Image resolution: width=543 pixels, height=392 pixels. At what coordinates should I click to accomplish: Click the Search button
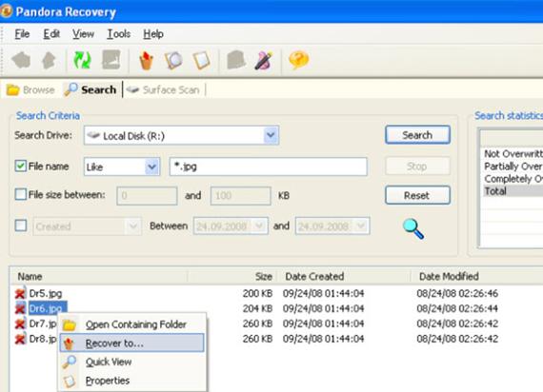click(x=417, y=135)
